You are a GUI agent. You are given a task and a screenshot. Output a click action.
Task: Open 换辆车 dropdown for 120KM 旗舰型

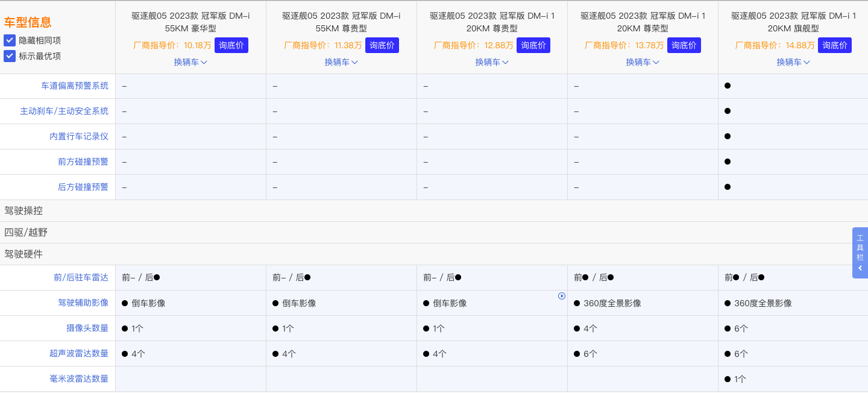tap(793, 62)
